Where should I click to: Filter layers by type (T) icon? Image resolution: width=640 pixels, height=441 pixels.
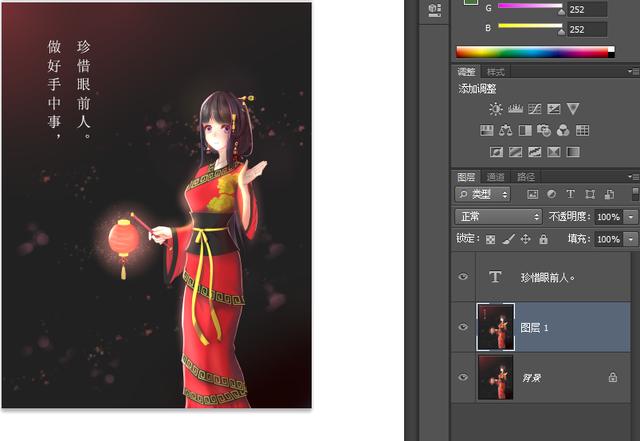[x=570, y=194]
